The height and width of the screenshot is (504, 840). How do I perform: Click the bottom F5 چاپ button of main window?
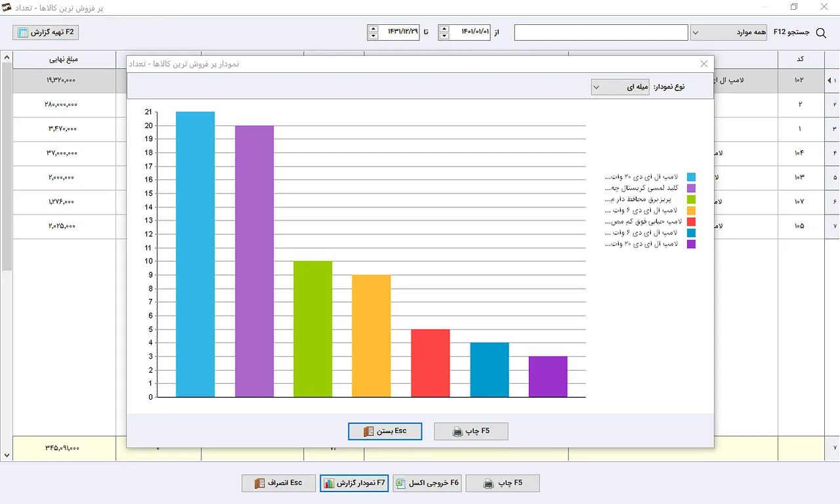[x=502, y=483]
